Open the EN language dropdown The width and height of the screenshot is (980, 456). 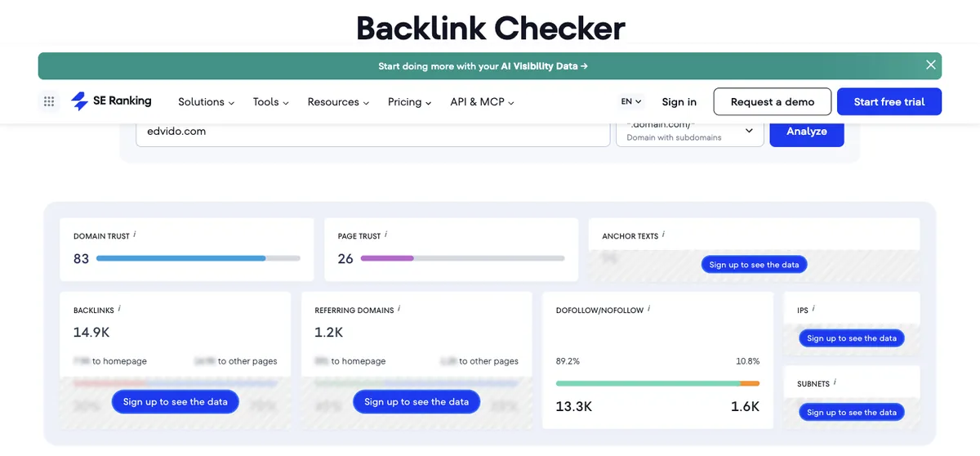click(631, 102)
